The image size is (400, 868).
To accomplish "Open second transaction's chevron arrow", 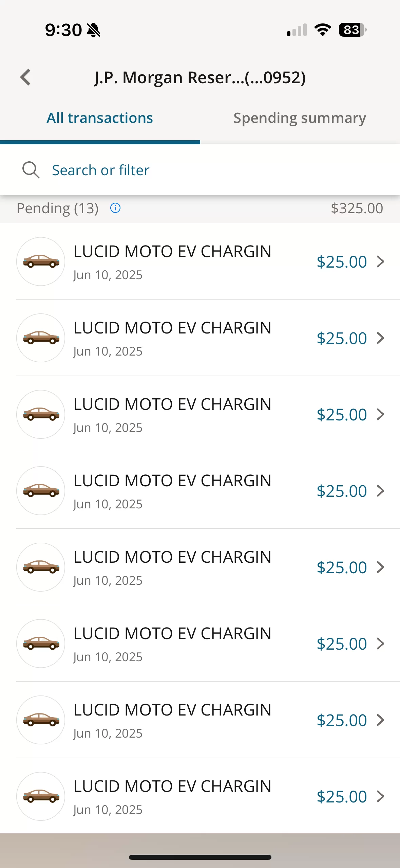I will [x=381, y=338].
